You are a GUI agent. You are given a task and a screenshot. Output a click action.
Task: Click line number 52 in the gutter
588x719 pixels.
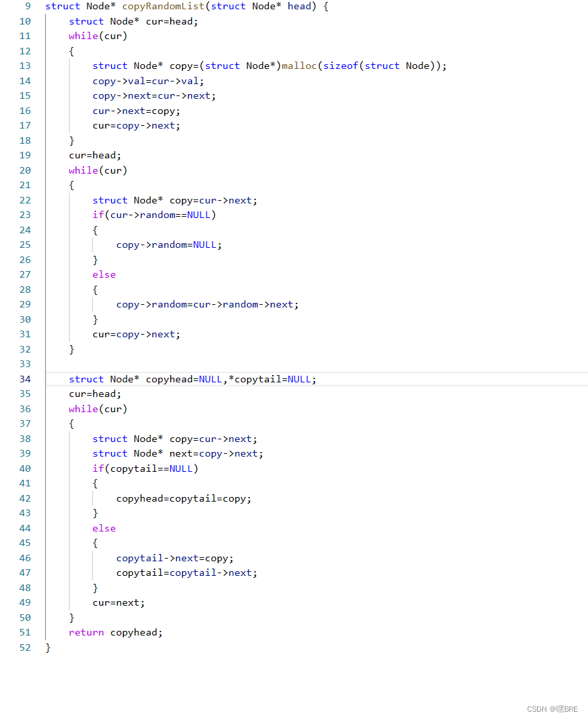point(25,647)
